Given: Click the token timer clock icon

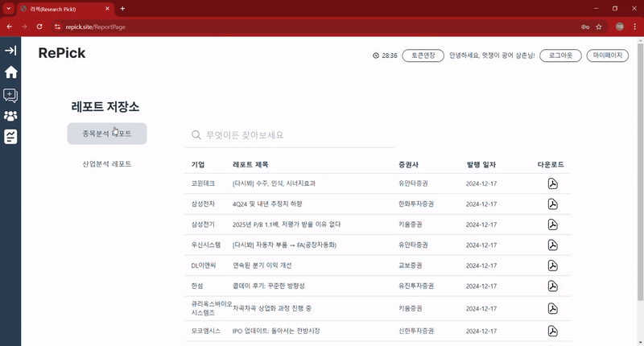Looking at the screenshot, I should [x=376, y=56].
